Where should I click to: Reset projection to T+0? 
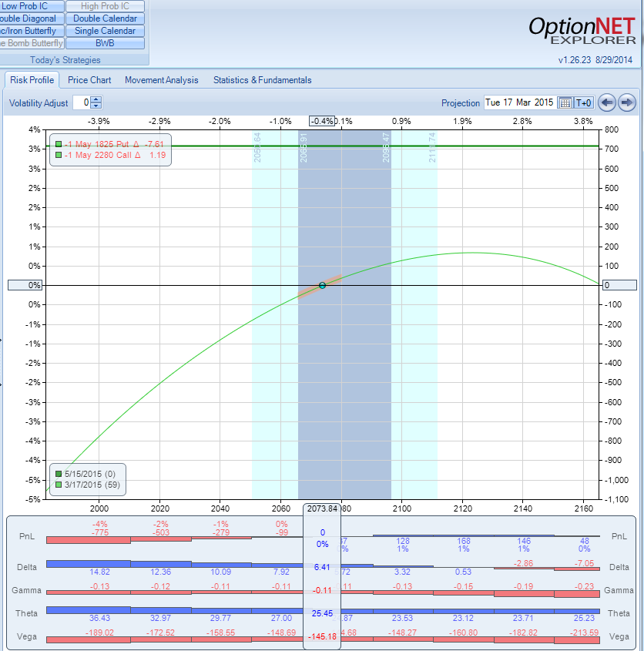point(583,102)
